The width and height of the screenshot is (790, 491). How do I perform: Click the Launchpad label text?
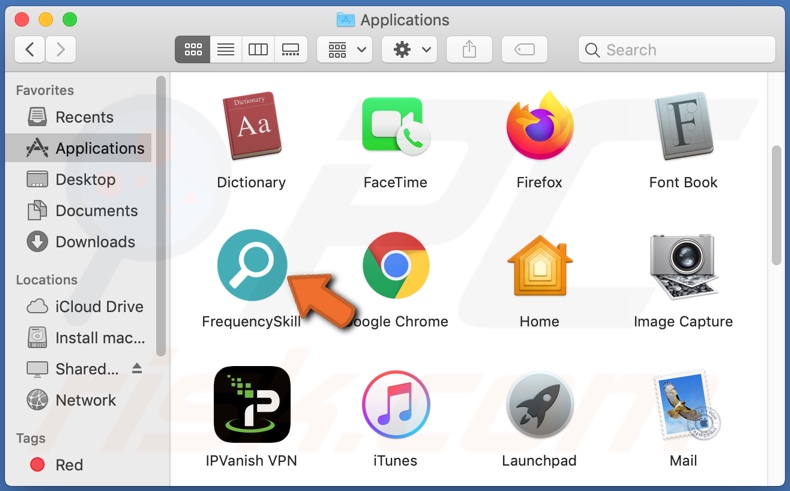(x=539, y=460)
